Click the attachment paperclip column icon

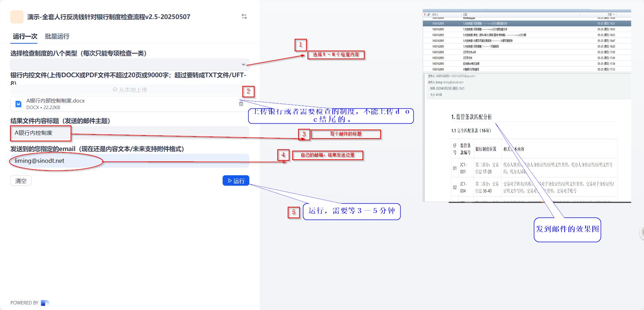point(429,15)
